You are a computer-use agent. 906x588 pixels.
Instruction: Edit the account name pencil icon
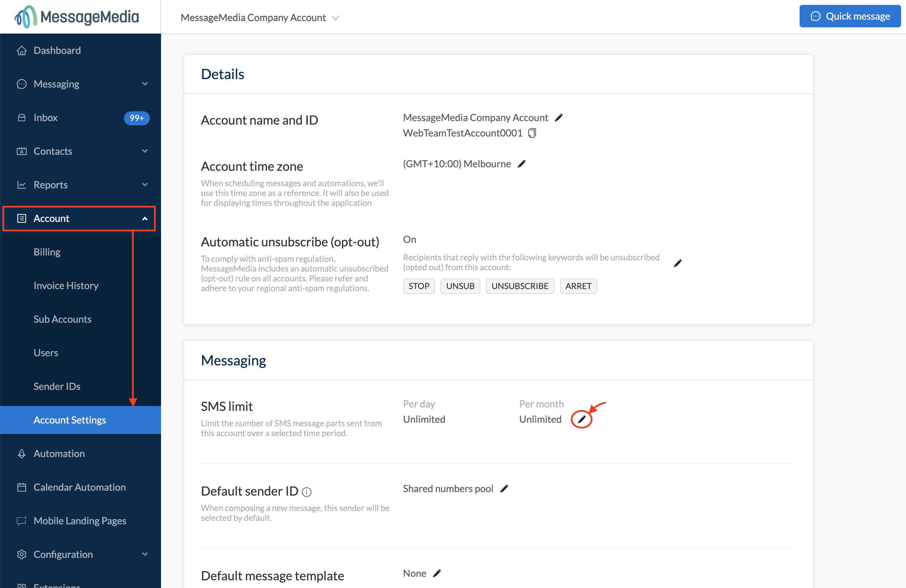point(558,118)
